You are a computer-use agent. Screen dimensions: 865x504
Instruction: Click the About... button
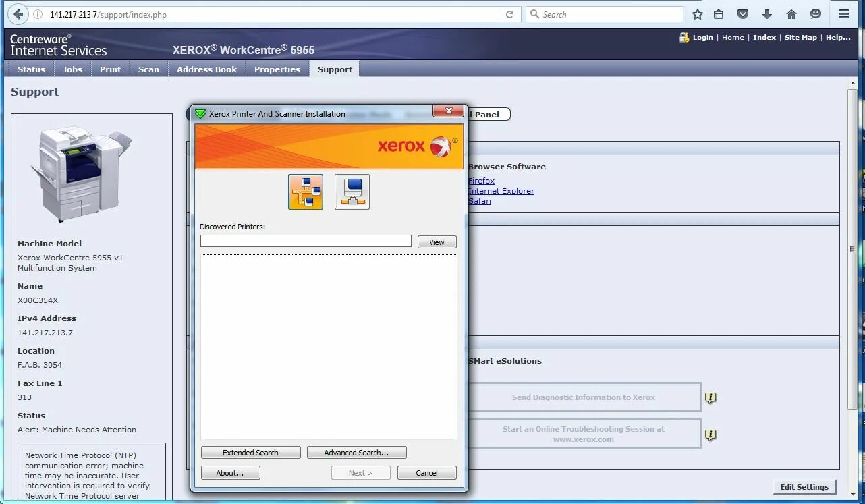[x=230, y=473]
